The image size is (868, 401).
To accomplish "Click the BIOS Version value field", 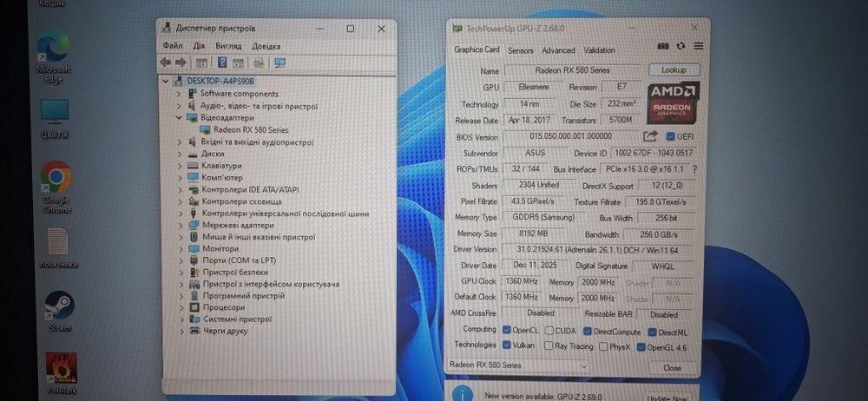I will coord(571,136).
